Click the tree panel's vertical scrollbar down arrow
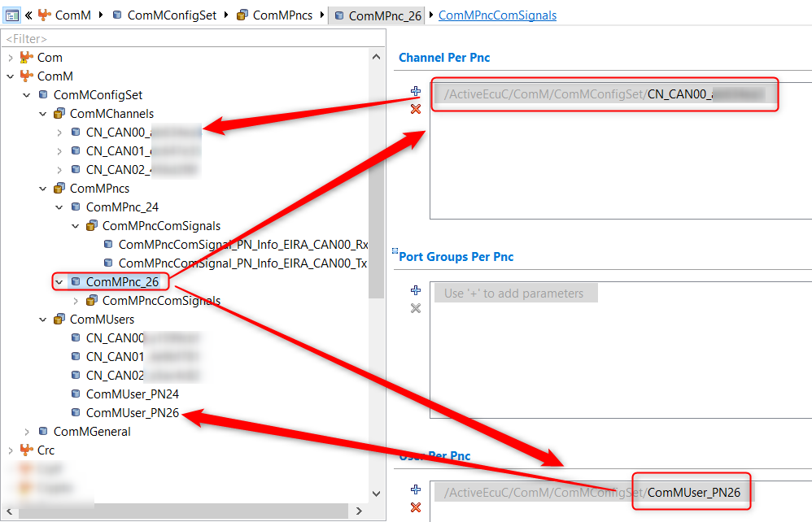 [377, 494]
